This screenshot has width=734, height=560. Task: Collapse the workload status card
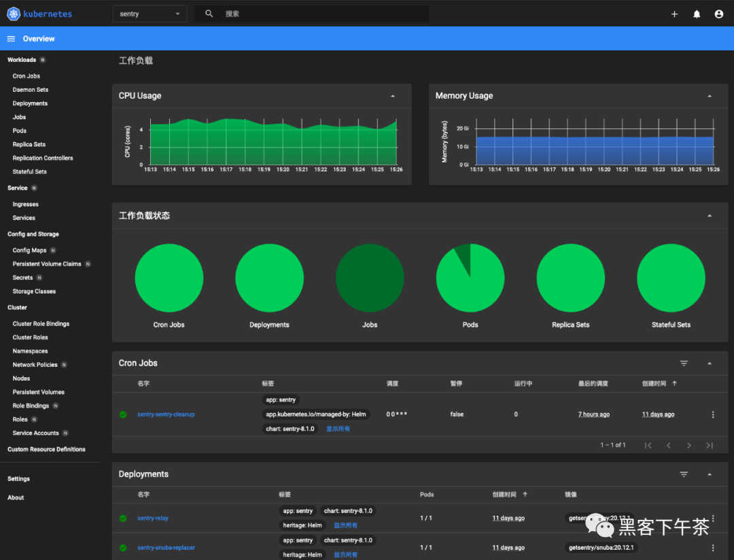point(710,216)
